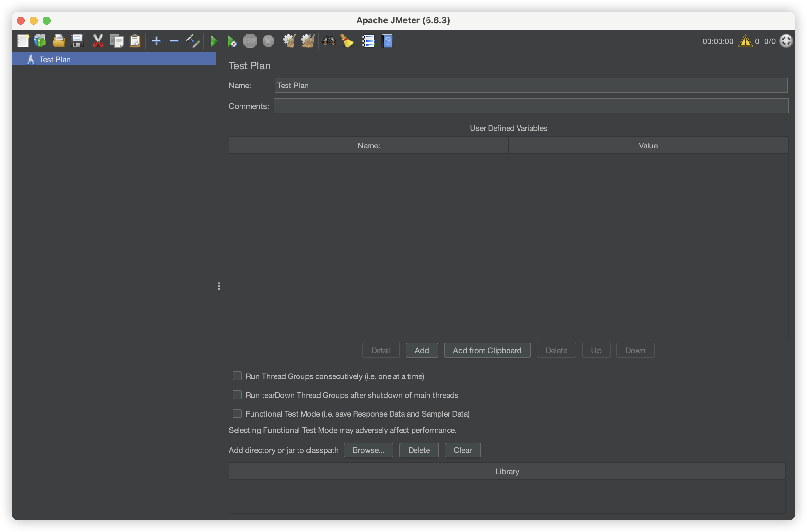Copy the selected element icon
The height and width of the screenshot is (532, 807).
click(x=116, y=41)
